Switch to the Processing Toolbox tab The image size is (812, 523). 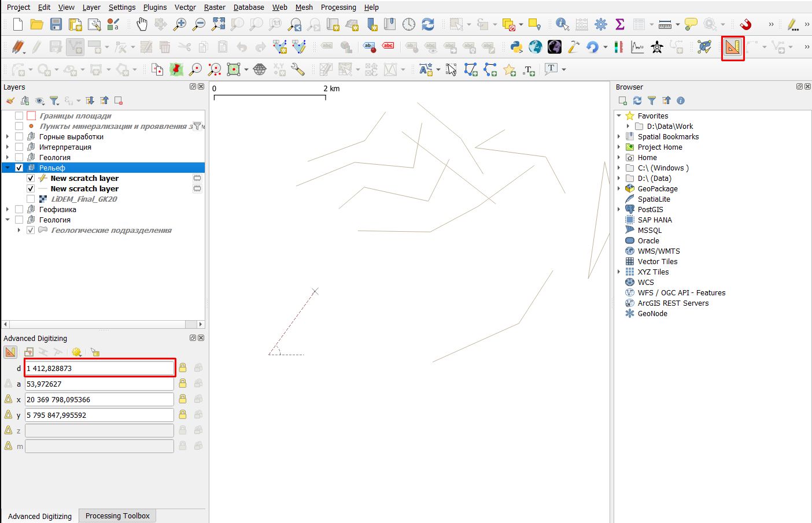click(x=117, y=516)
